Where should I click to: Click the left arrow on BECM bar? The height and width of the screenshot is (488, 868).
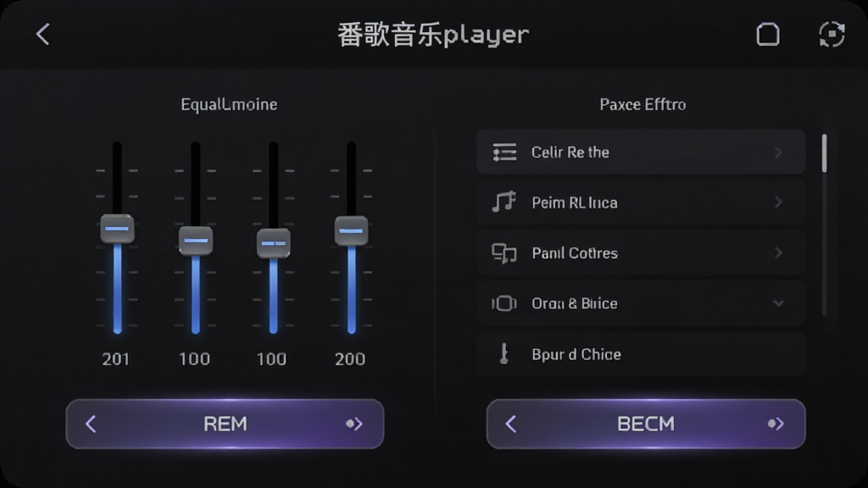click(x=511, y=424)
